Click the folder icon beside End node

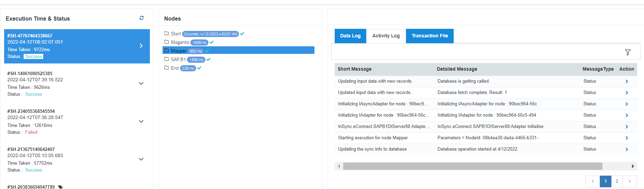pyautogui.click(x=167, y=68)
